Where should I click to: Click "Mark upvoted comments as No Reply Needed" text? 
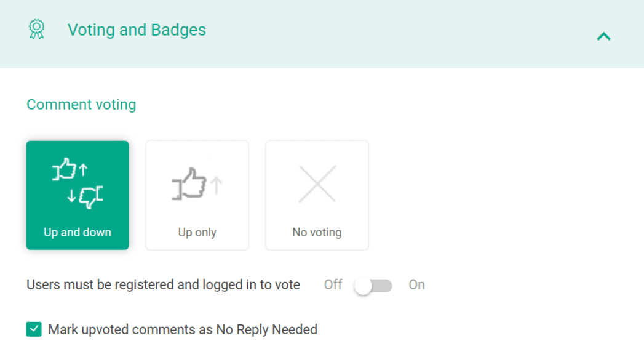click(183, 330)
